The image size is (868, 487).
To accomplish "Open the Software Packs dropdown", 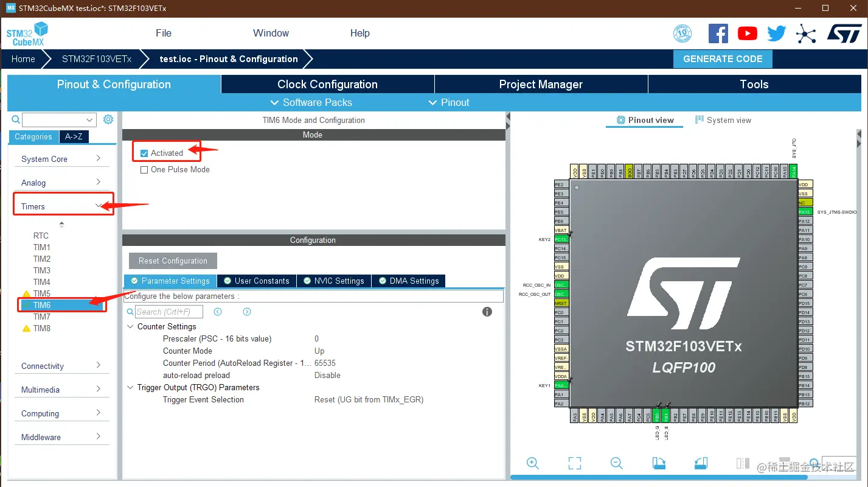I will click(x=311, y=102).
